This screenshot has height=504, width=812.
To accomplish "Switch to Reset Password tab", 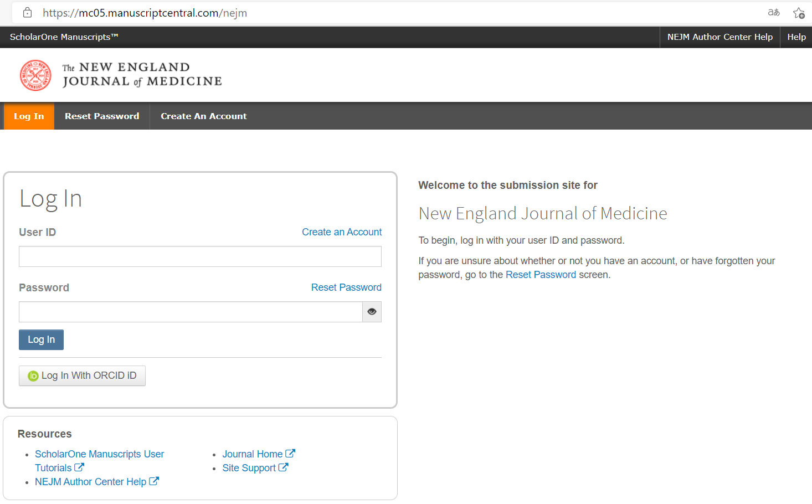I will click(102, 116).
